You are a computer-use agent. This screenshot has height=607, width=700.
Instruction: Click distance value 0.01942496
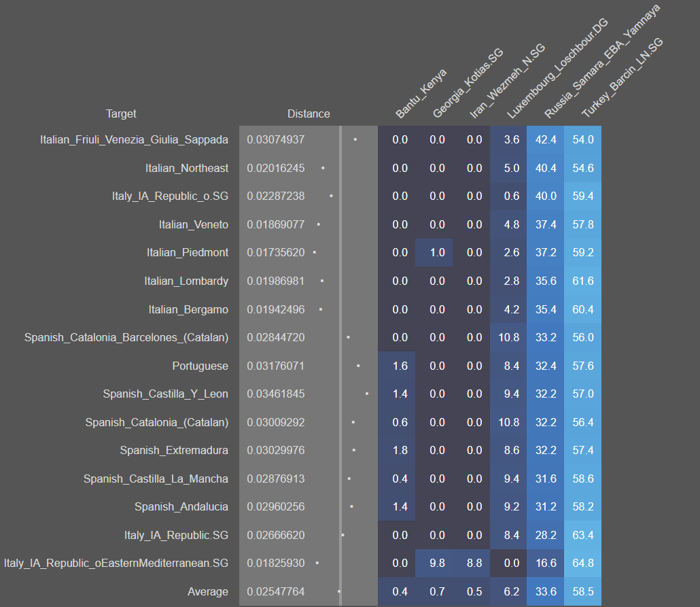pos(275,309)
